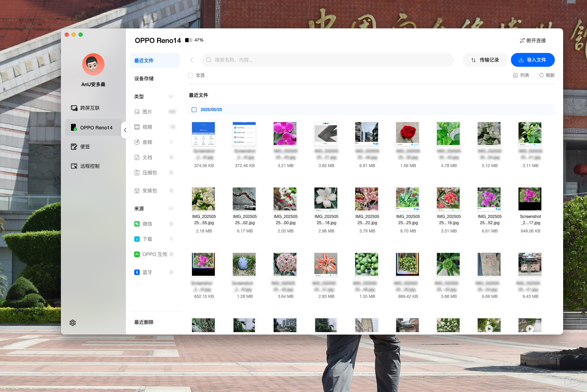Select OPPO Reno14 device in sidebar
587x392 pixels.
tap(93, 127)
